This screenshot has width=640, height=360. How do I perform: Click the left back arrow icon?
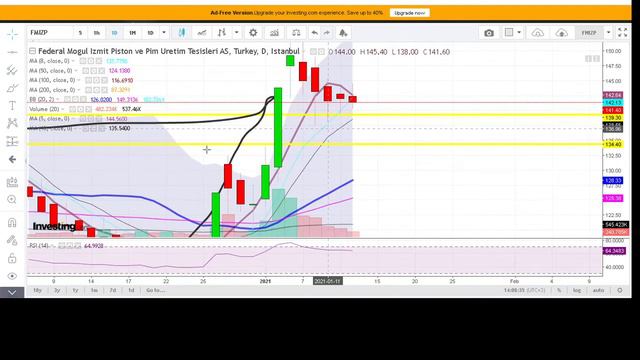click(12, 159)
